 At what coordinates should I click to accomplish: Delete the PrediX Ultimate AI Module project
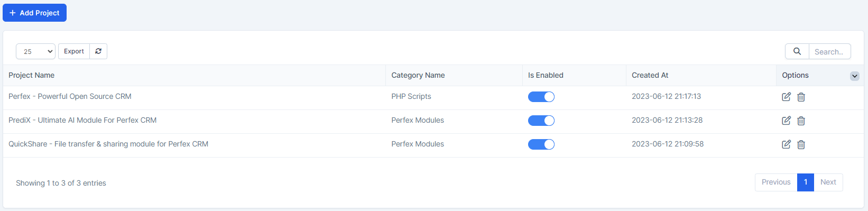(801, 121)
